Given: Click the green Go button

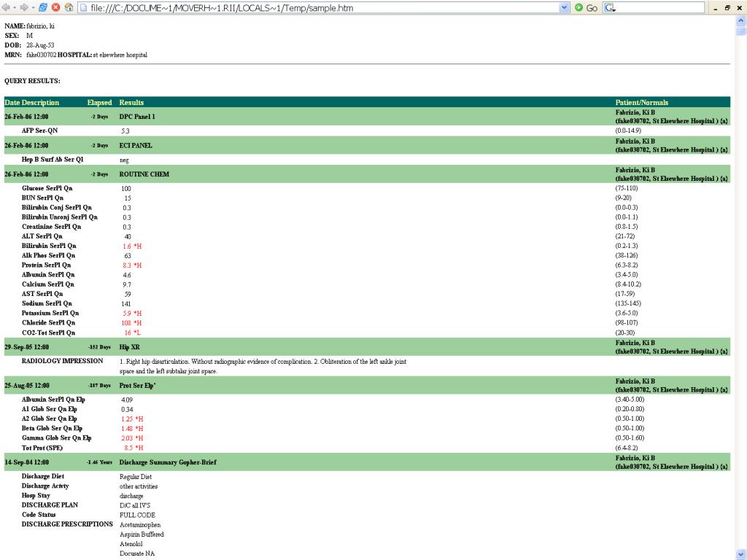Looking at the screenshot, I should pos(586,7).
